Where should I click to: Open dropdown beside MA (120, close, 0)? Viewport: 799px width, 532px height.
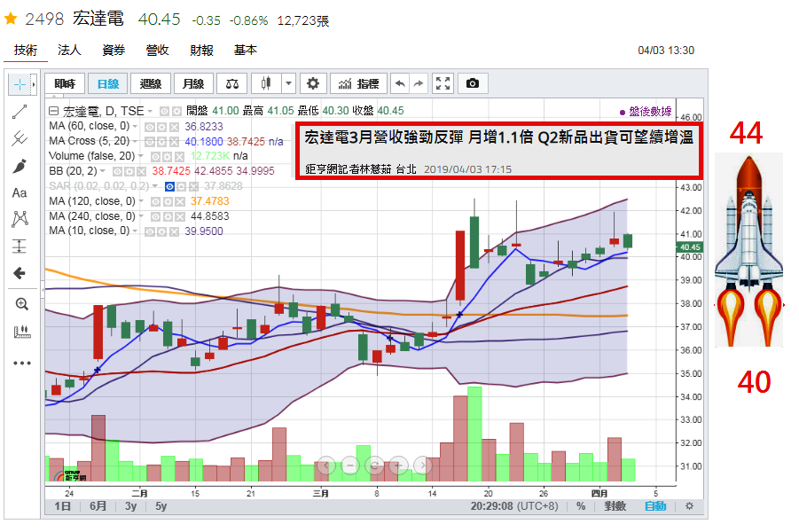tap(141, 201)
